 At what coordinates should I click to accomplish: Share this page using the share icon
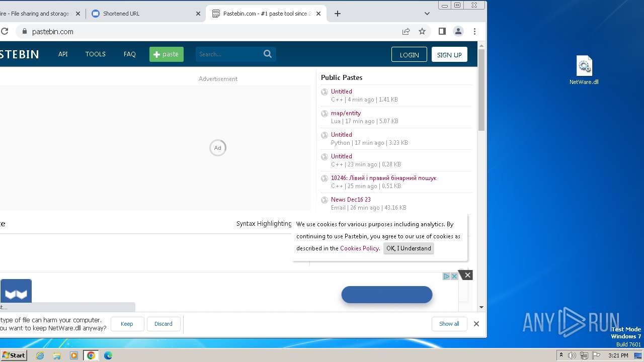406,31
